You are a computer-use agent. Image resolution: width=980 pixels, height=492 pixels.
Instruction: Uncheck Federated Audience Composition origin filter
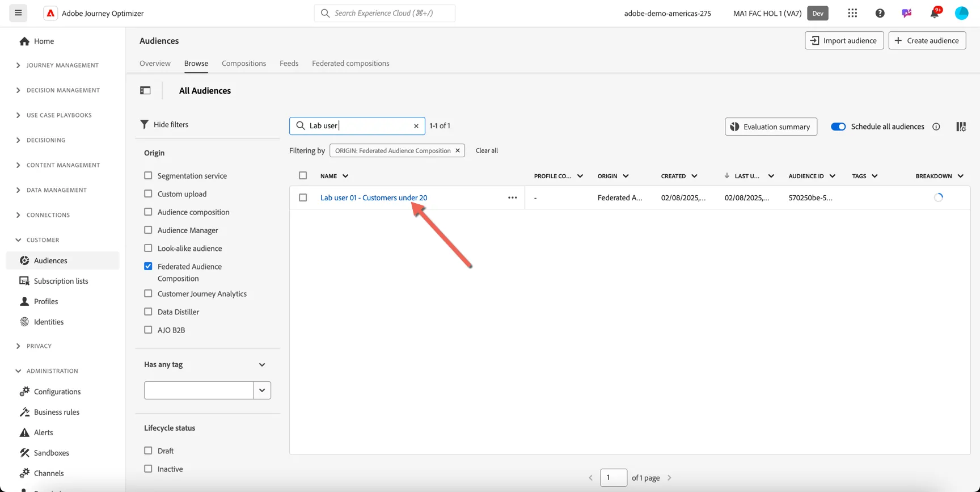[148, 266]
